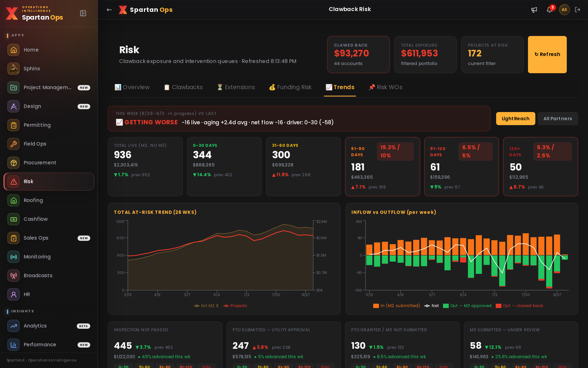Click the logout icon

click(x=578, y=10)
